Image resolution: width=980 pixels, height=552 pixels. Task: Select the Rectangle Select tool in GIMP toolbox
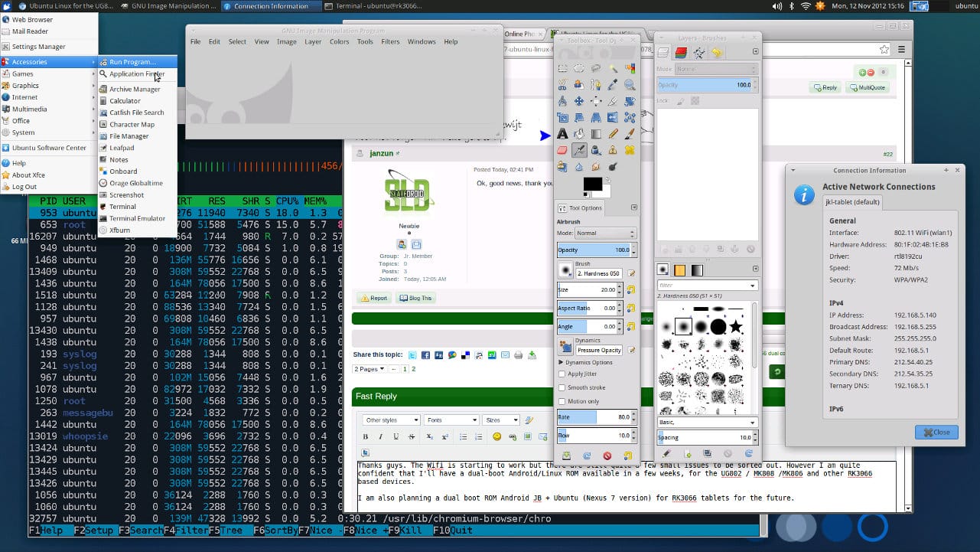coord(562,68)
